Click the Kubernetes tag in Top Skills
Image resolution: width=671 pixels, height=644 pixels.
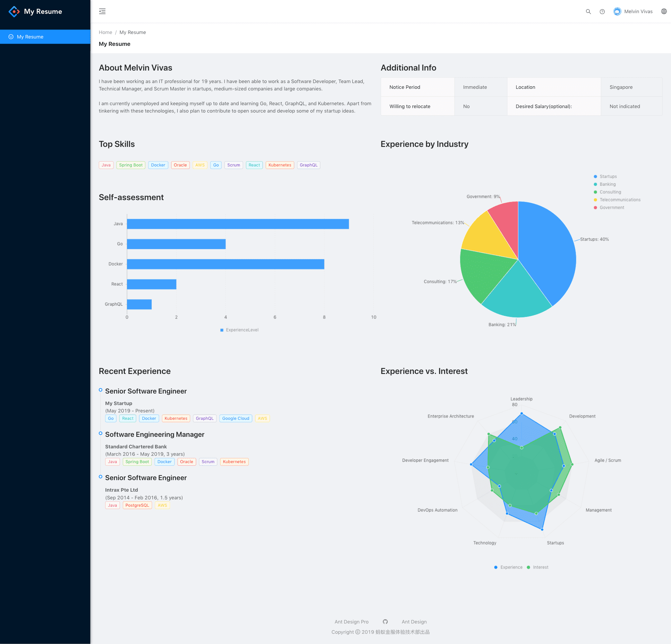280,165
